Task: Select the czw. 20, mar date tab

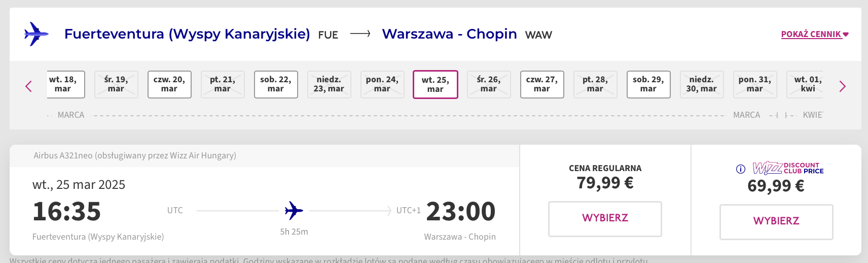Action: 169,84
